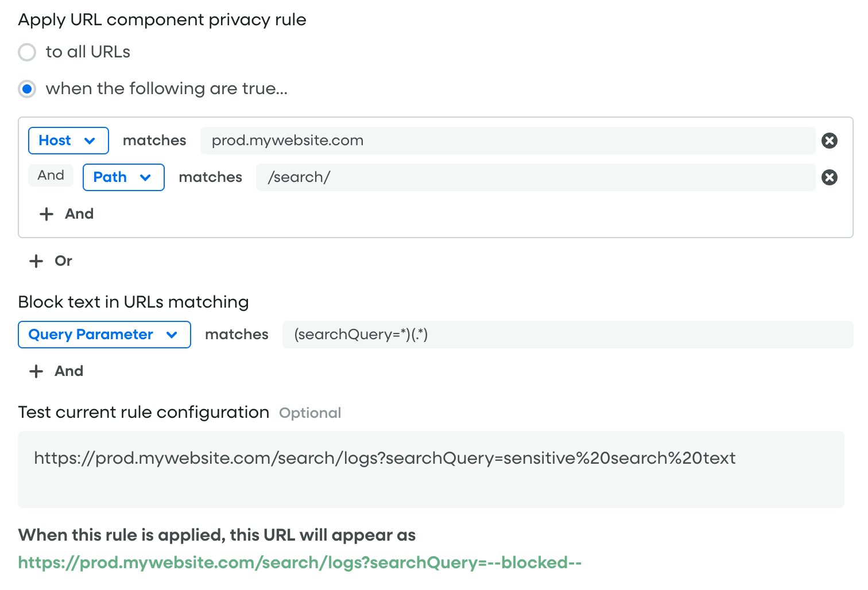Open the Host condition type dropdown
This screenshot has width=868, height=590.
pos(68,141)
